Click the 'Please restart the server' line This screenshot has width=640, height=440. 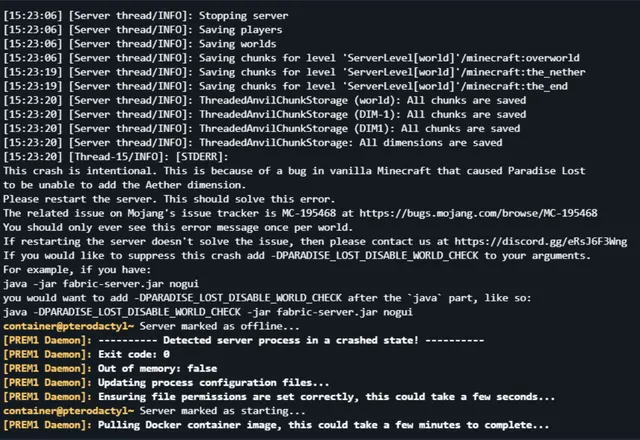169,199
